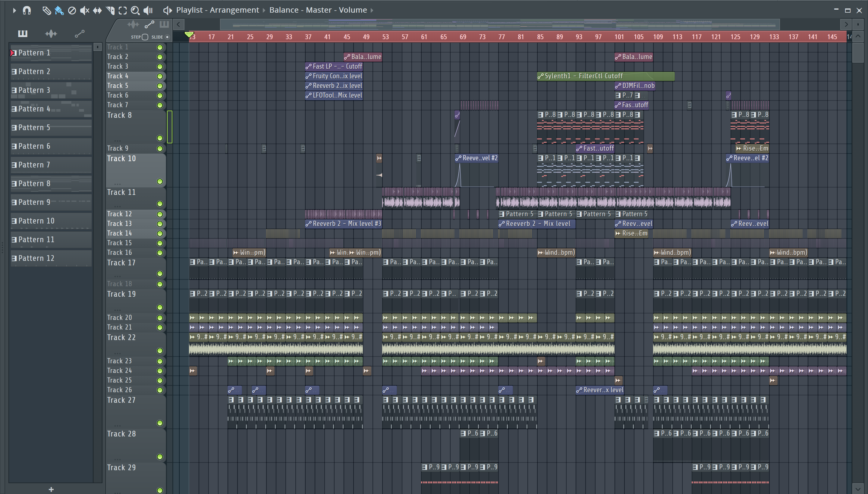The image size is (868, 494).
Task: Focus audio clips in the playlist header
Action: tap(133, 24)
